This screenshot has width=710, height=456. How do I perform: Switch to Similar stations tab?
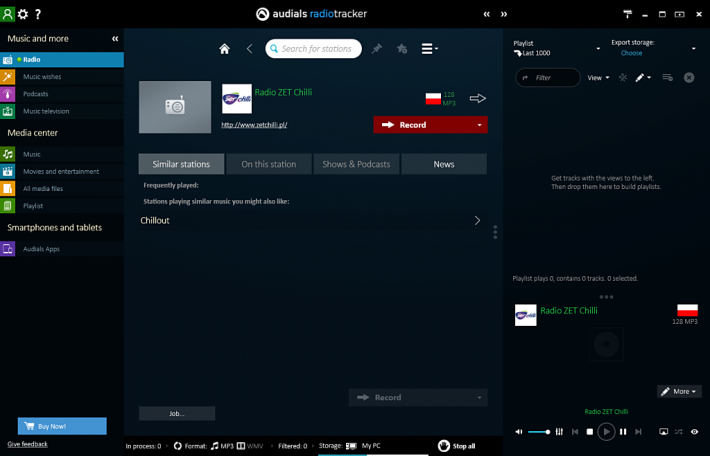coord(181,164)
